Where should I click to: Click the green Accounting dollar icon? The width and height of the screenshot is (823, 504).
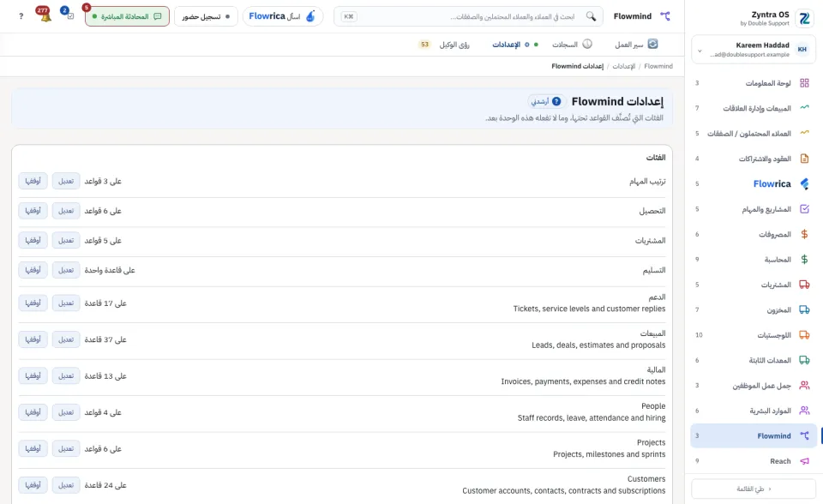[804, 260]
